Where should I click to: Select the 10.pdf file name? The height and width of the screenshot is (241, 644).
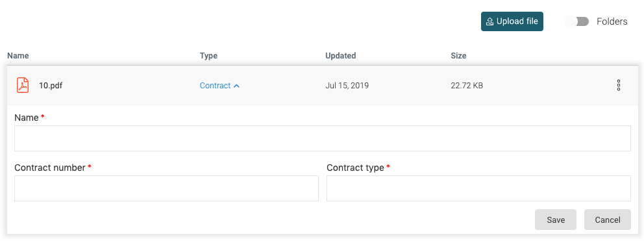click(x=51, y=86)
